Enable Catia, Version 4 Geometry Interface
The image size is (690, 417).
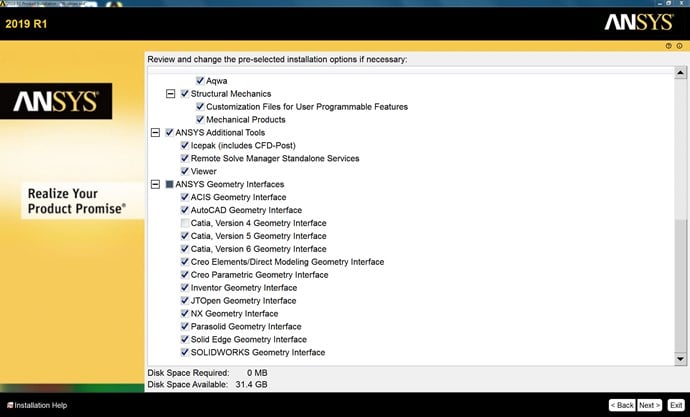(185, 223)
